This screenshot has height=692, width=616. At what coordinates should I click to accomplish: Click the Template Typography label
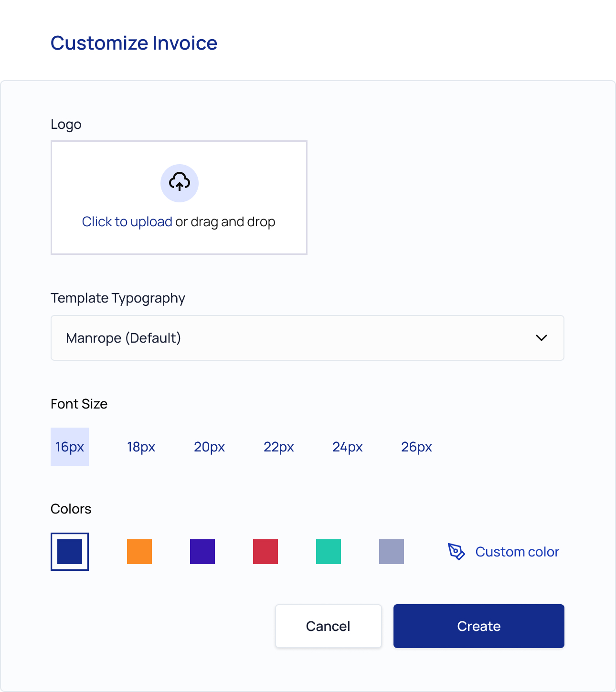[118, 298]
